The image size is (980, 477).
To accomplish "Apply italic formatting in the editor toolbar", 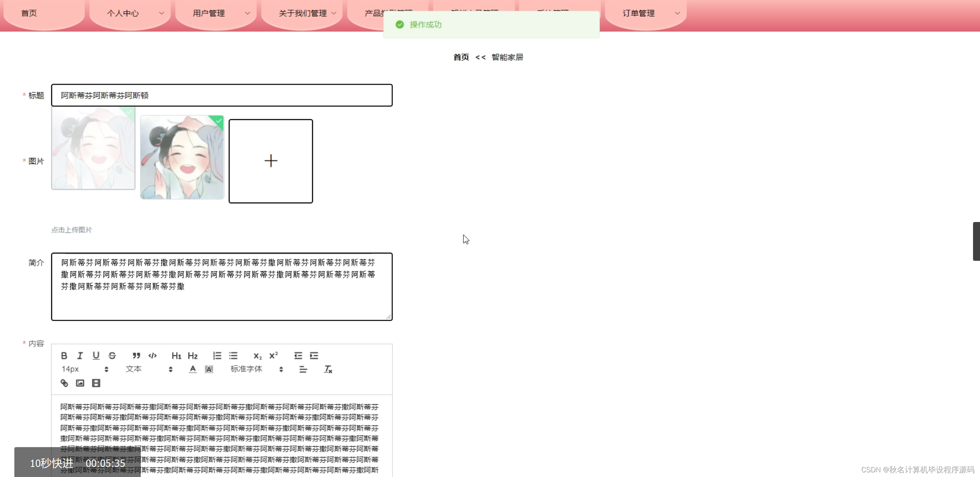I will pos(80,355).
